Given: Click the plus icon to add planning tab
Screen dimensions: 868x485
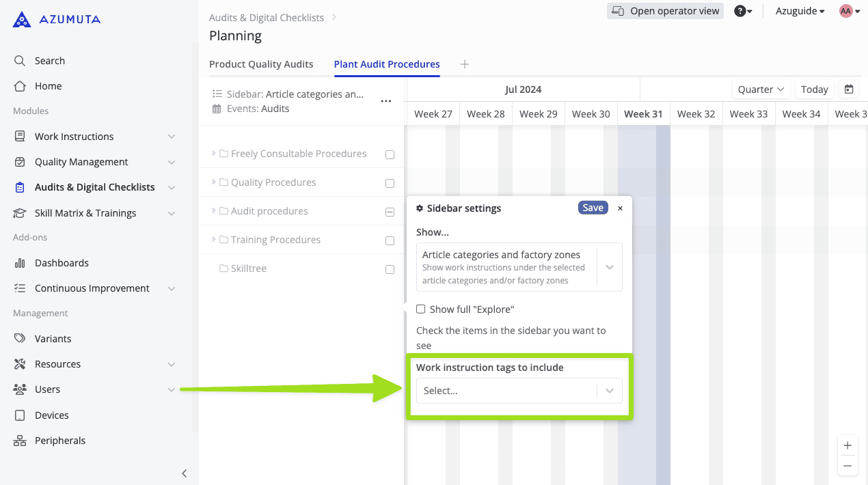Looking at the screenshot, I should (x=465, y=64).
